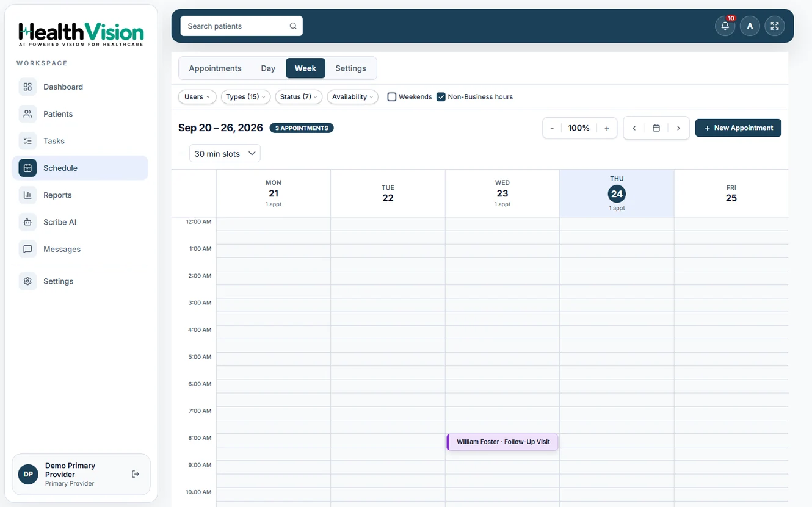Viewport: 812px width, 507px height.
Task: Select the Week view tab
Action: pyautogui.click(x=305, y=68)
